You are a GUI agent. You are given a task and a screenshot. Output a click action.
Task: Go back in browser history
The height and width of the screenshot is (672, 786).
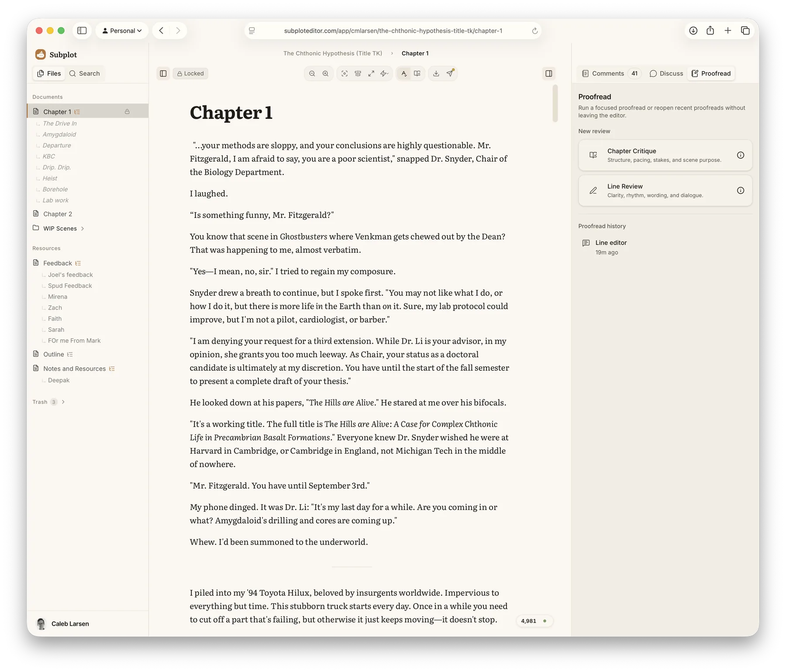click(162, 31)
